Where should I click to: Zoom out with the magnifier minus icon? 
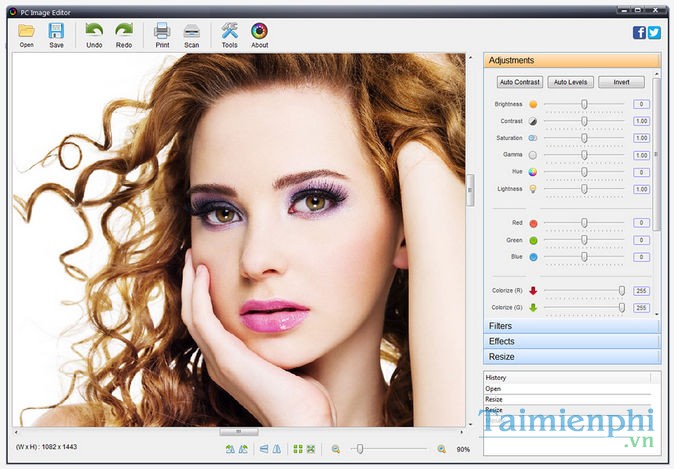336,449
